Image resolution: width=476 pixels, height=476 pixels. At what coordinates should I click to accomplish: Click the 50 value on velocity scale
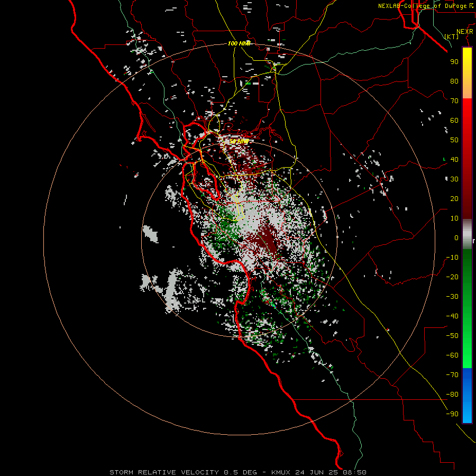coord(454,140)
